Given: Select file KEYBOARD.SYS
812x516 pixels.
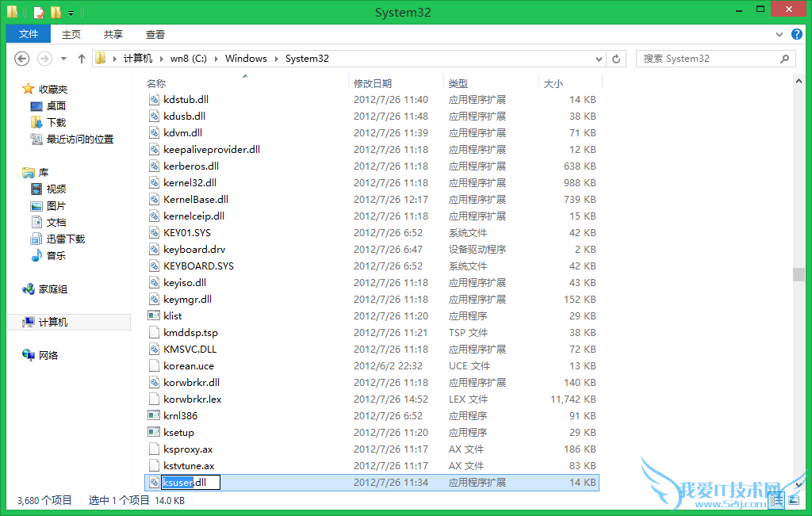Looking at the screenshot, I should click(198, 266).
